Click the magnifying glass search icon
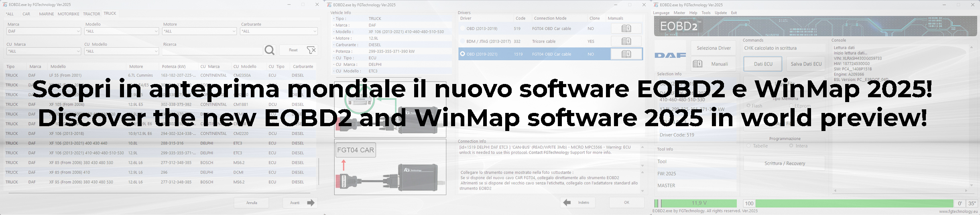This screenshot has height=215, width=980. tap(269, 50)
